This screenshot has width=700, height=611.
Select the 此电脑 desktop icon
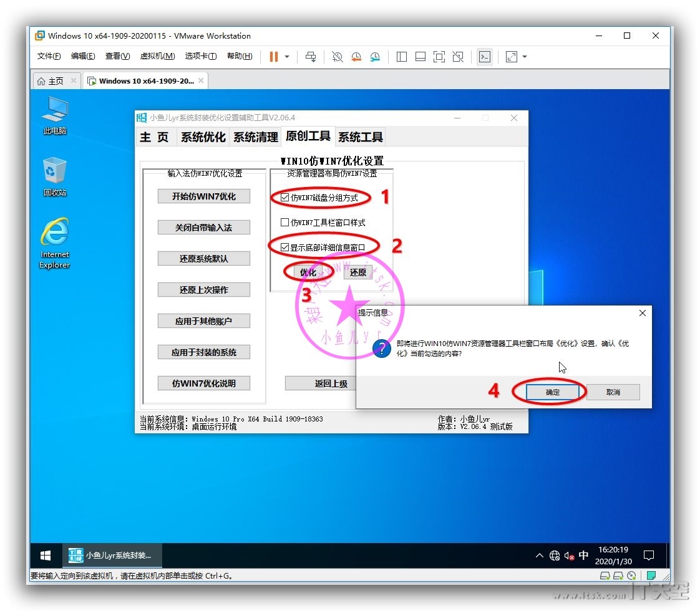click(x=54, y=115)
